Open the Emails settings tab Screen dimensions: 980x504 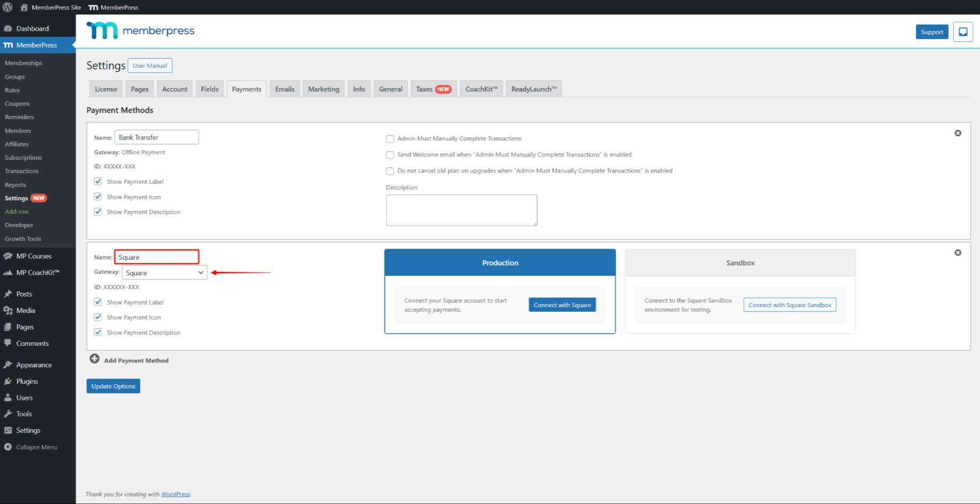tap(284, 89)
